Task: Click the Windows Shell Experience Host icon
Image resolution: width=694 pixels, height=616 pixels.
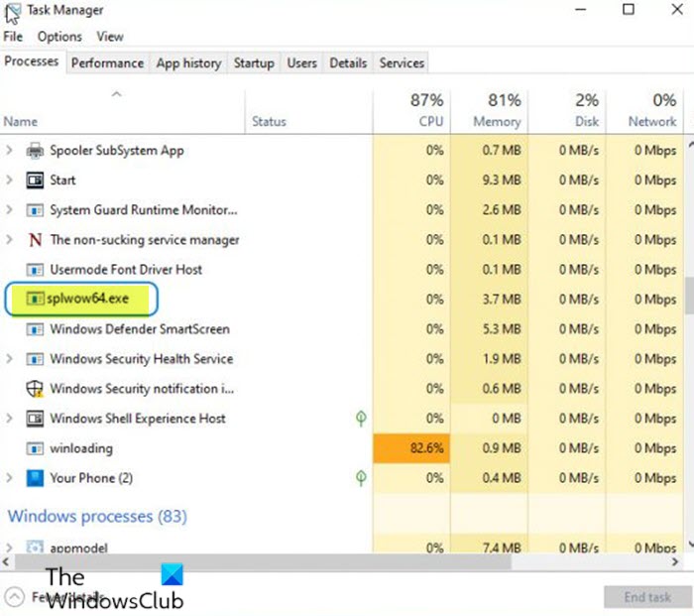Action: 35,419
